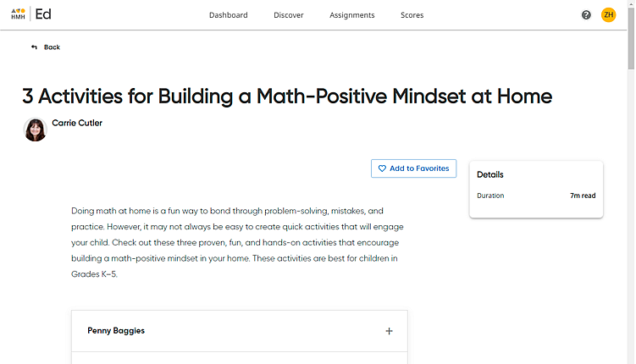The image size is (636, 364).
Task: Click the Ed product logo text
Action: [43, 14]
